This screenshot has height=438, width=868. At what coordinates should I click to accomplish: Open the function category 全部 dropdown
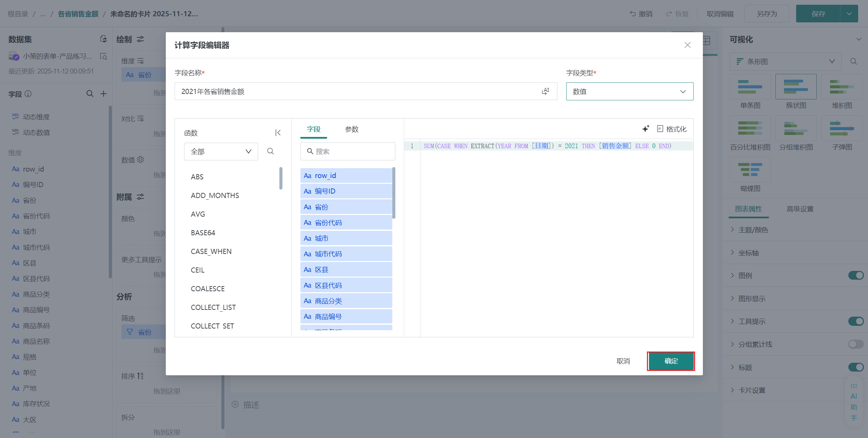click(221, 152)
